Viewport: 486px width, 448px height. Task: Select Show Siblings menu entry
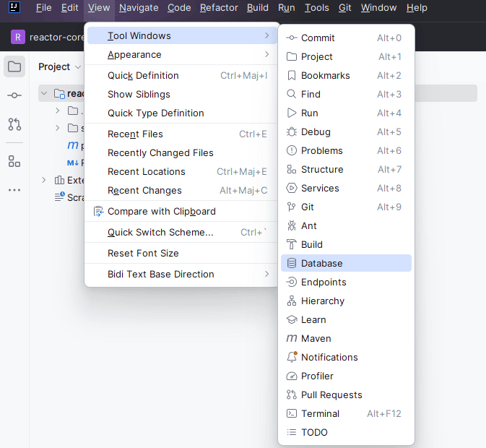click(x=181, y=94)
